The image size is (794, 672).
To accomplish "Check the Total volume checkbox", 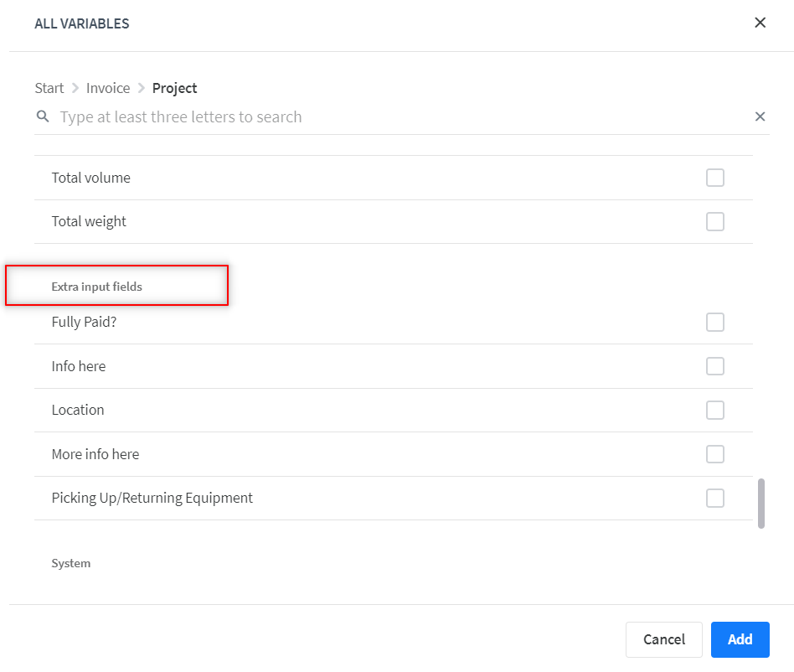I will click(715, 178).
